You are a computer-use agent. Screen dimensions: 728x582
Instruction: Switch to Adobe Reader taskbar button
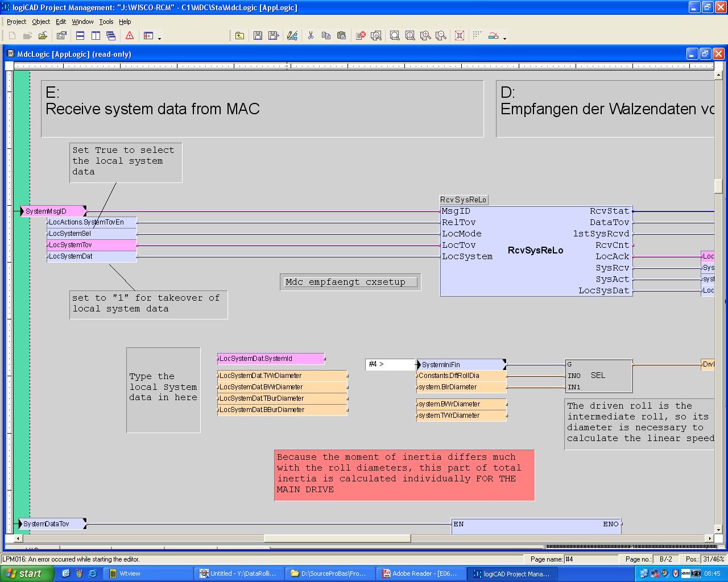(x=420, y=573)
